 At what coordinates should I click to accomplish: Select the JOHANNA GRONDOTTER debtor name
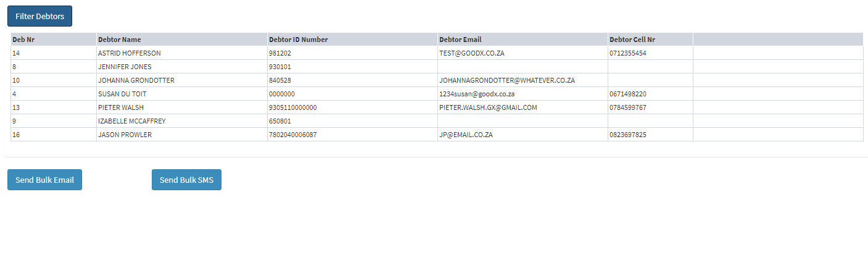pos(136,80)
